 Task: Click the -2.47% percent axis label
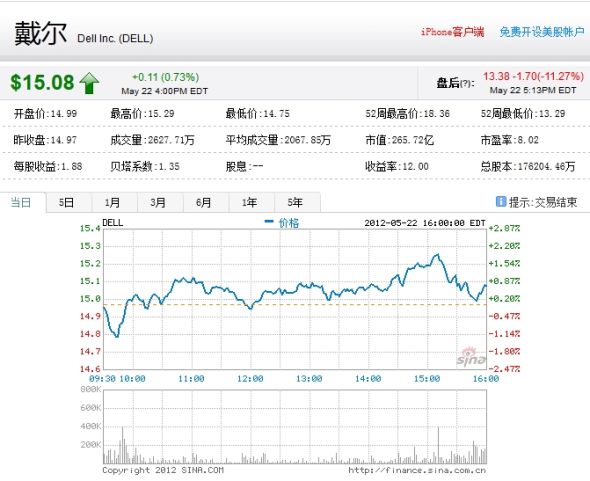[504, 369]
